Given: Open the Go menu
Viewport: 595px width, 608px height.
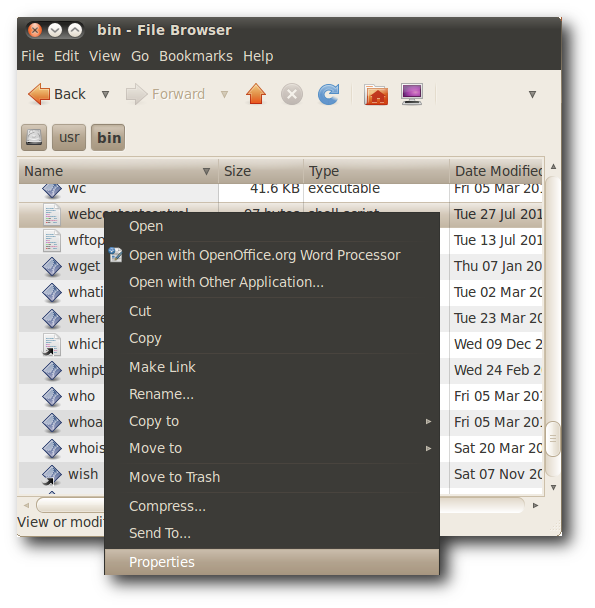Looking at the screenshot, I should (x=140, y=56).
